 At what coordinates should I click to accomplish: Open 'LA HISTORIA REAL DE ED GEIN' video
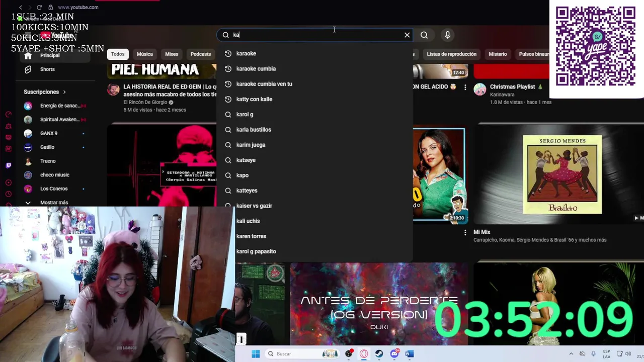click(170, 90)
